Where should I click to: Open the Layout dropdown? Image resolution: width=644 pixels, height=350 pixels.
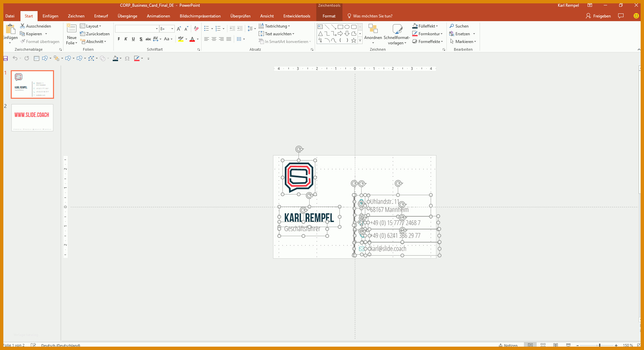point(91,26)
